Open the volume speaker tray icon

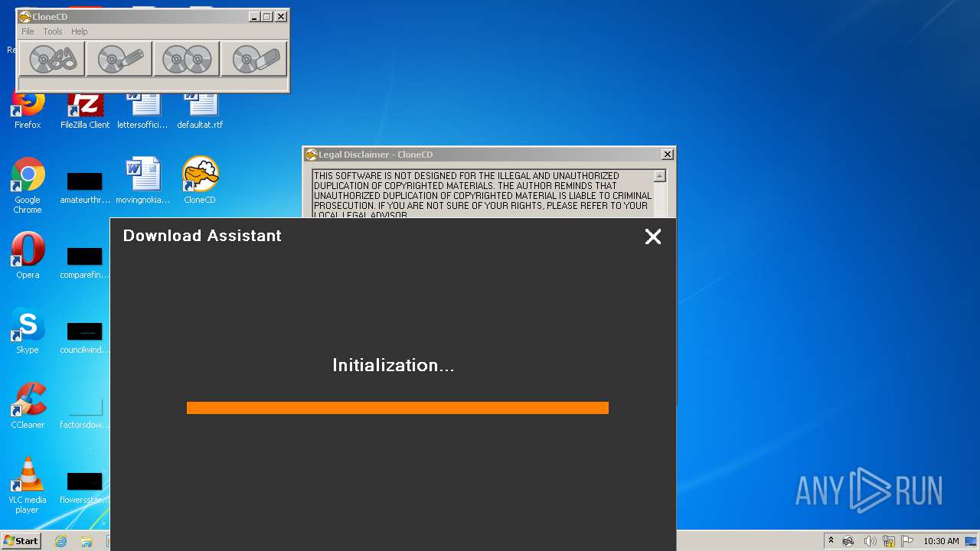point(870,541)
